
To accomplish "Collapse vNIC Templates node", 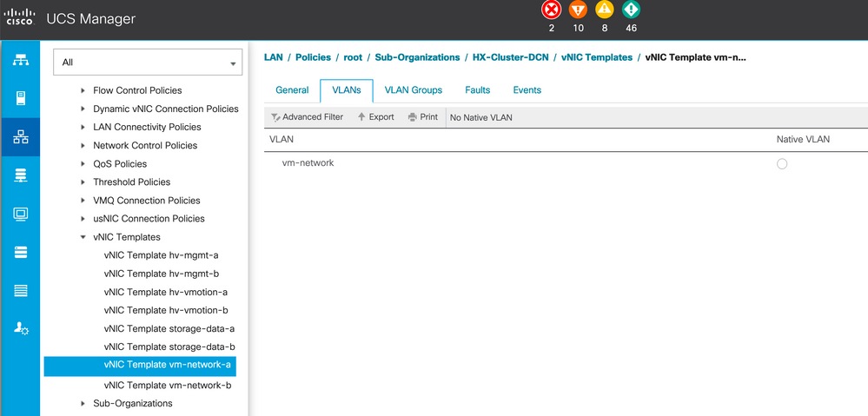I will (x=83, y=237).
